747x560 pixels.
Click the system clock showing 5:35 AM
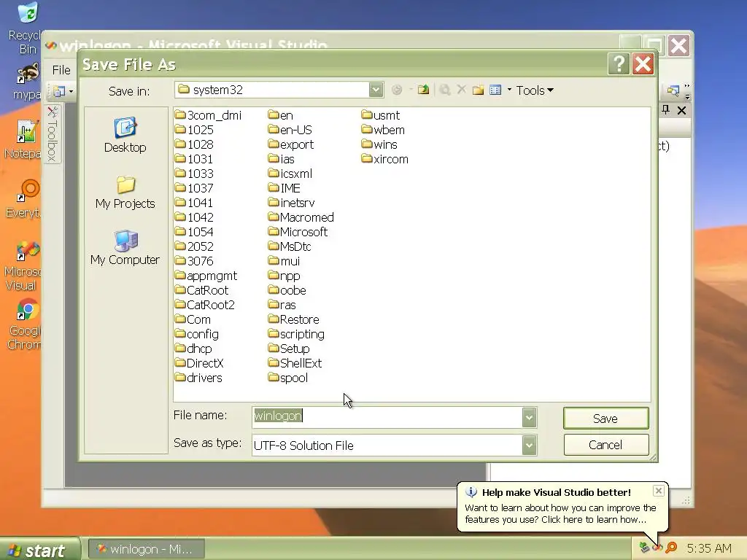click(709, 548)
